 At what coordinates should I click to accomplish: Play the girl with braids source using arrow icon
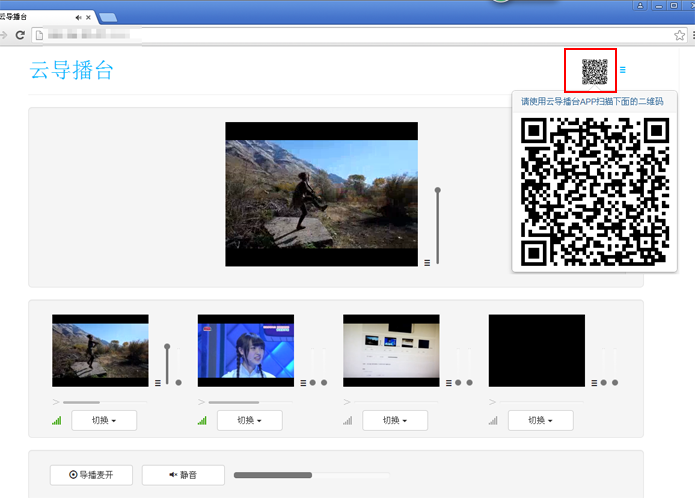pyautogui.click(x=201, y=402)
